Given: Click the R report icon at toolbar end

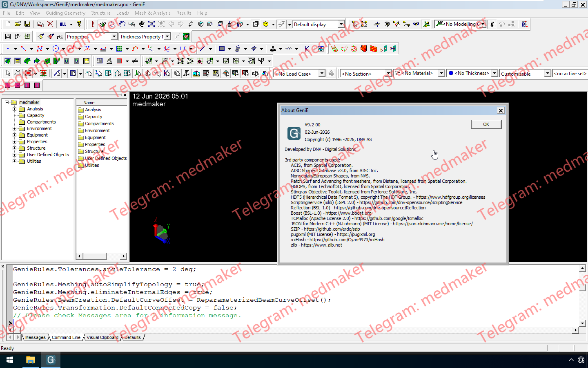Looking at the screenshot, I should tap(524, 24).
